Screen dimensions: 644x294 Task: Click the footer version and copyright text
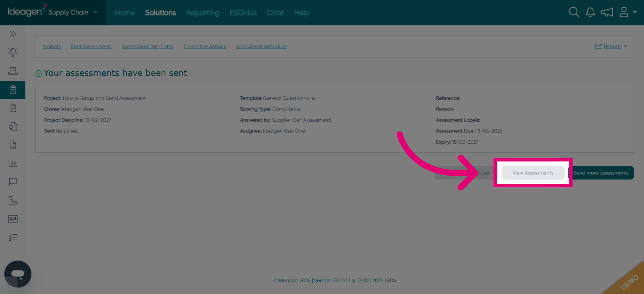tap(334, 281)
